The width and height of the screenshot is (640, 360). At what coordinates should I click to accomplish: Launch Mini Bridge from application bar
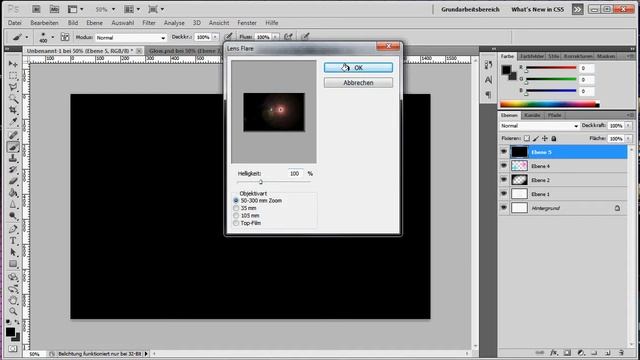(54, 9)
